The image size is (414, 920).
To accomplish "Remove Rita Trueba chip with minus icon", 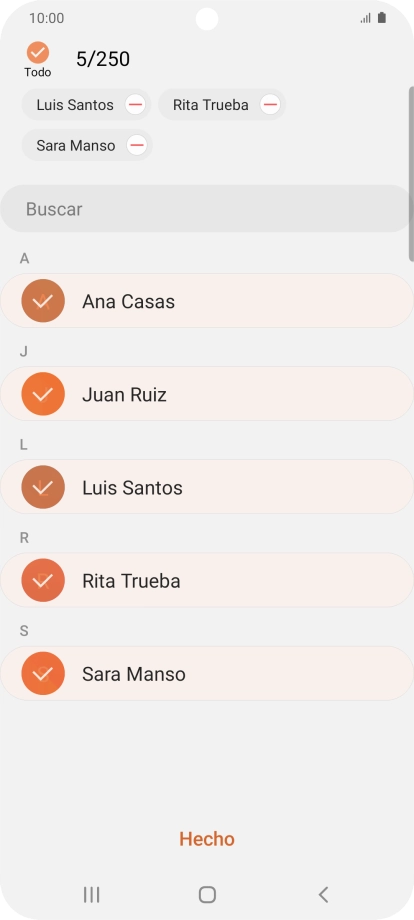I will [x=270, y=105].
